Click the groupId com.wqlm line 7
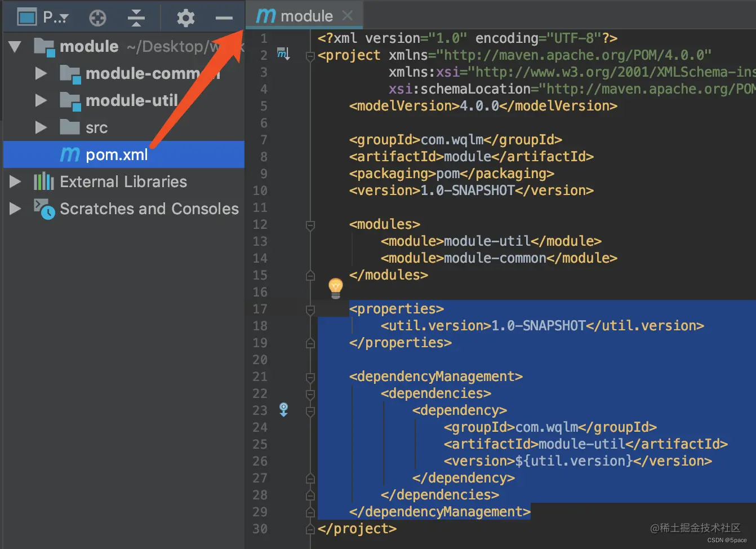 [456, 140]
